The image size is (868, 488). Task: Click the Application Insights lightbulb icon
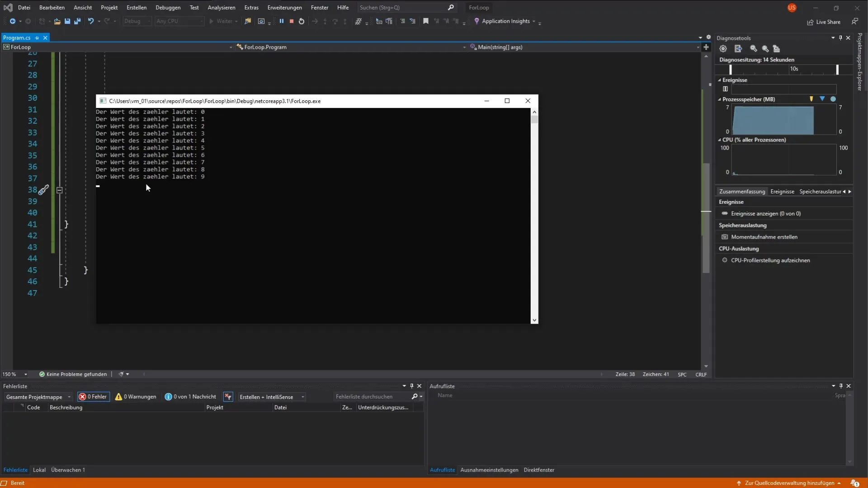[476, 21]
